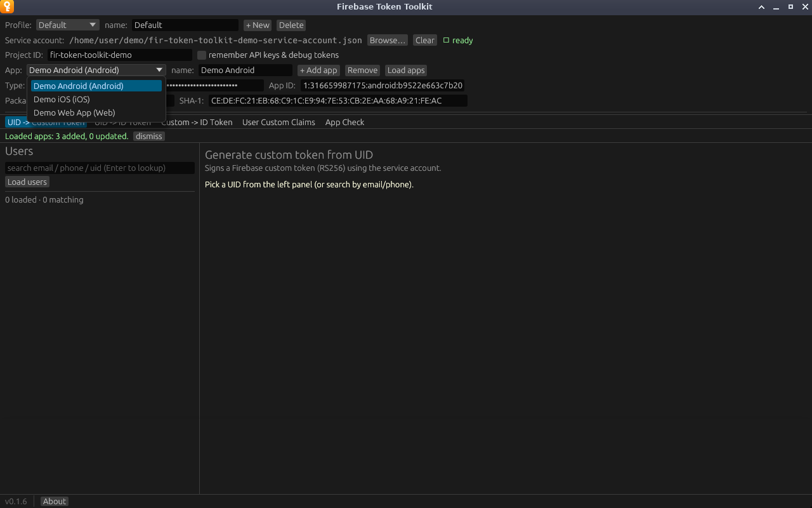Tick the remember API keys & debug tokens checkbox
Screen dimensions: 812x508
tap(202, 55)
